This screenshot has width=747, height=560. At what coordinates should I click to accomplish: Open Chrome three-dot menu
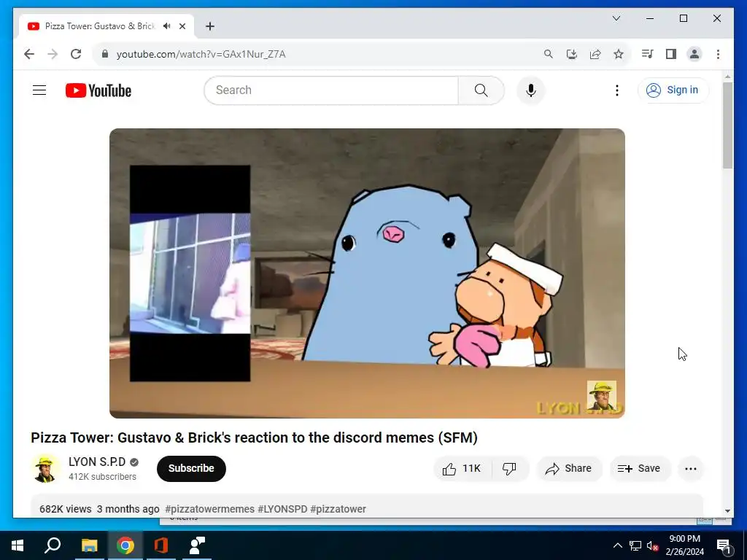(718, 54)
